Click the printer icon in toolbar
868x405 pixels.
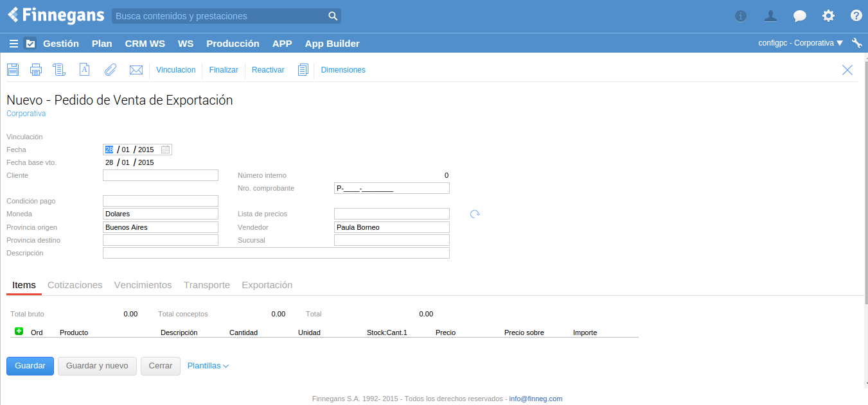tap(36, 70)
